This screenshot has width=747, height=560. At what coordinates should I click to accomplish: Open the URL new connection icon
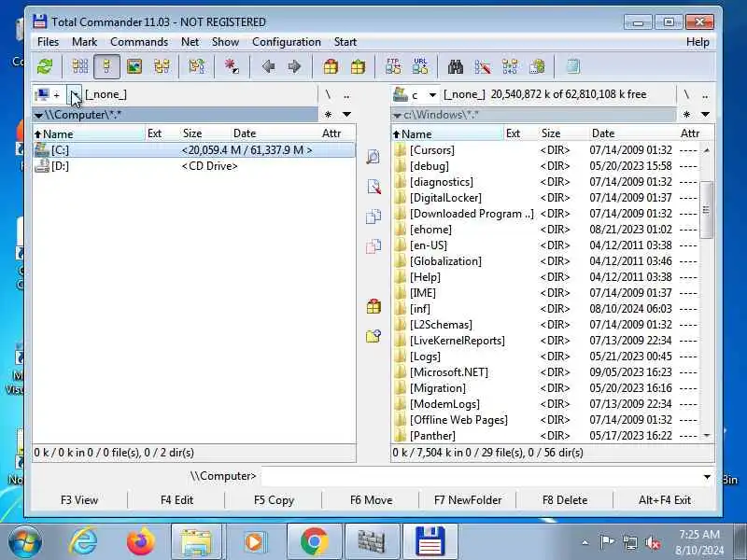[x=420, y=66]
